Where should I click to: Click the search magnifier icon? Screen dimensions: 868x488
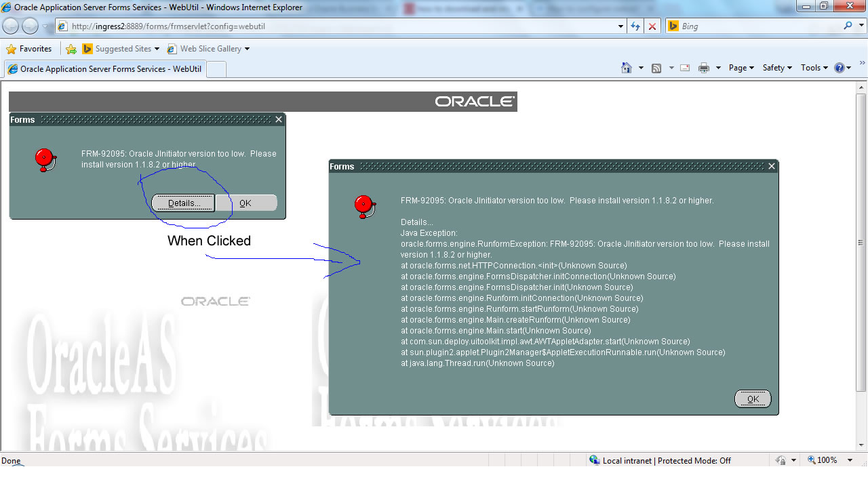point(848,26)
